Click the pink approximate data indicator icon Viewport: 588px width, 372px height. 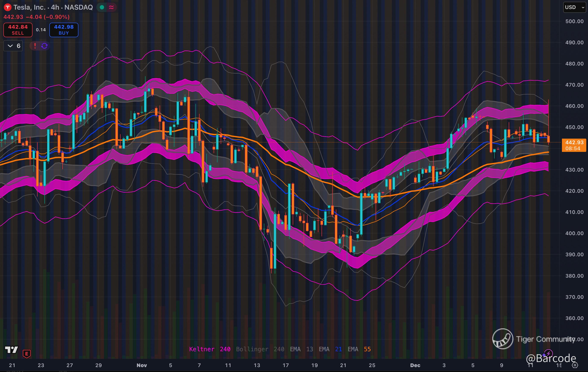111,7
